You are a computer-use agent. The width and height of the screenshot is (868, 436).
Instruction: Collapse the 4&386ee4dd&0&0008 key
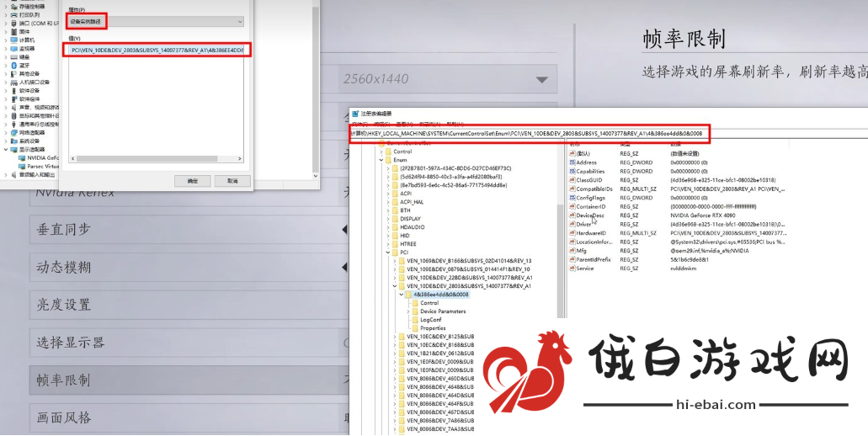pyautogui.click(x=402, y=295)
